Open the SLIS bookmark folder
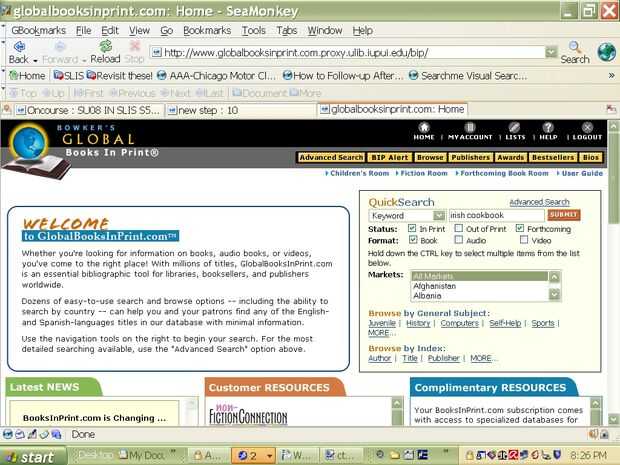620x465 pixels. pyautogui.click(x=69, y=76)
